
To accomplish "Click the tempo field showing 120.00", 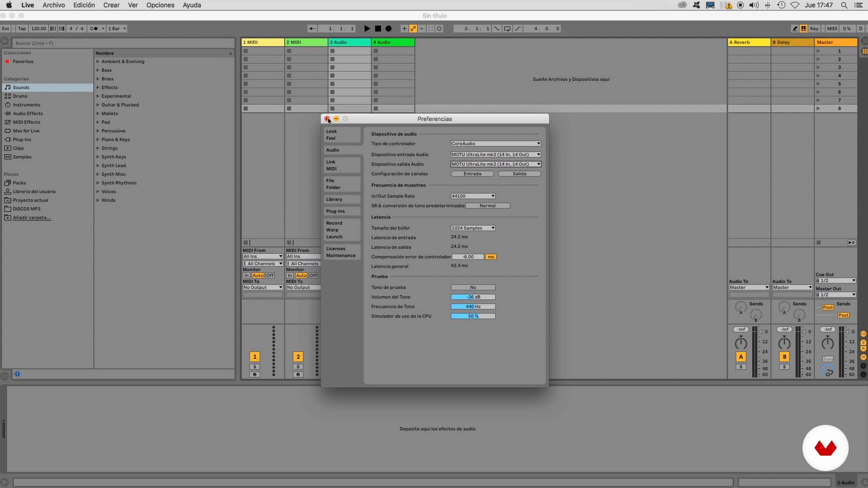I will point(38,28).
